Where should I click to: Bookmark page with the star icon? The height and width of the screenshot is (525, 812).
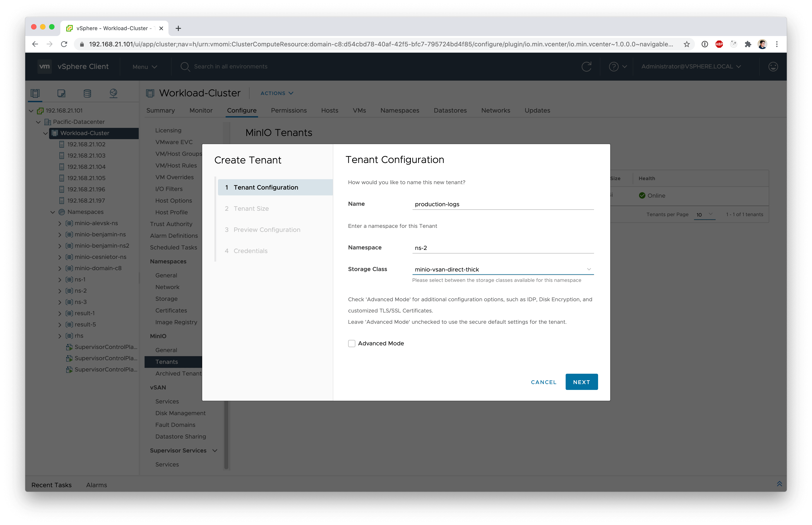[x=687, y=44]
